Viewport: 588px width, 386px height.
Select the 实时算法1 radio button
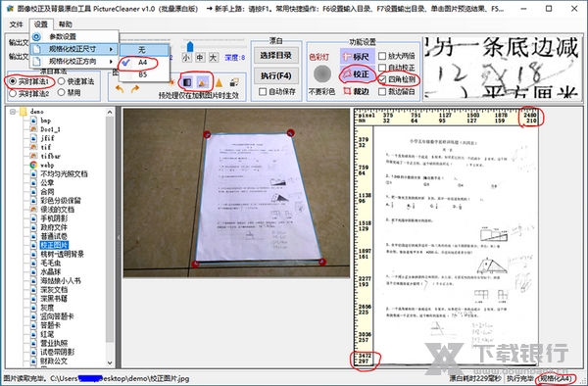pyautogui.click(x=13, y=81)
